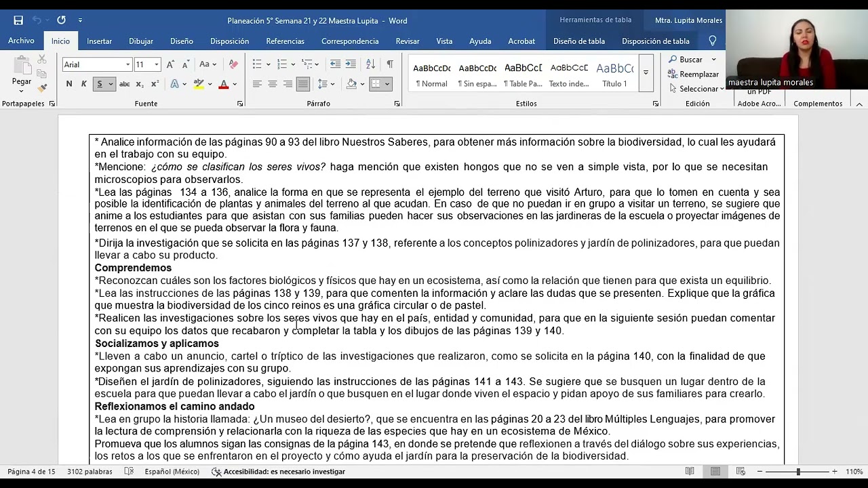The image size is (868, 488).
Task: Increase font size with the larger A
Action: [170, 64]
